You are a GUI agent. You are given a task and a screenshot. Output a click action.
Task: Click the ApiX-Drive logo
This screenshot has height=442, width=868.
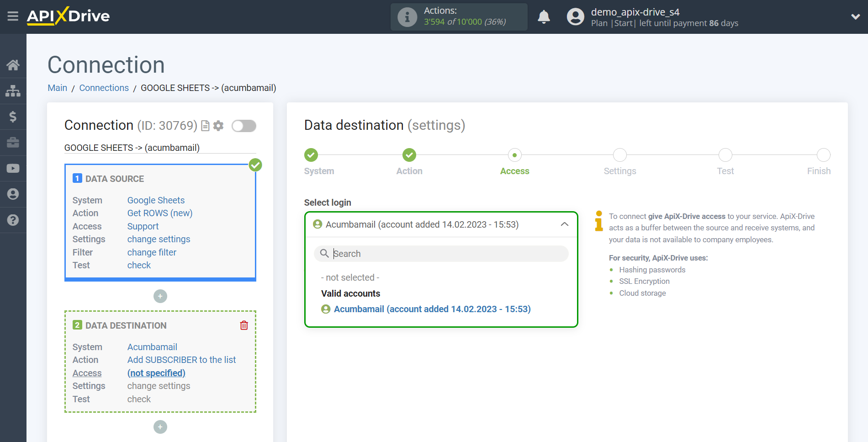(x=68, y=16)
